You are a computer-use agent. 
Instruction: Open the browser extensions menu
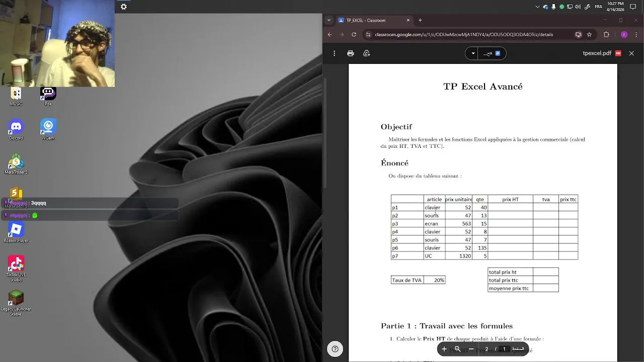coord(606,35)
